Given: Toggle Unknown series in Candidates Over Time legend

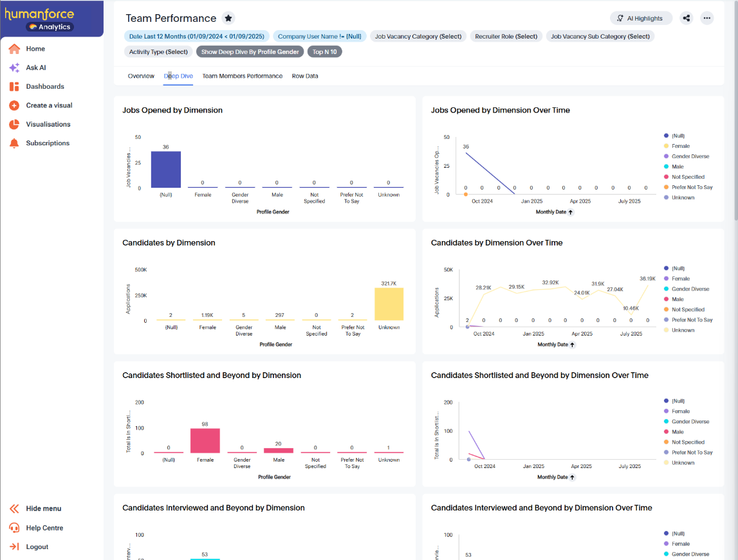Looking at the screenshot, I should point(683,330).
